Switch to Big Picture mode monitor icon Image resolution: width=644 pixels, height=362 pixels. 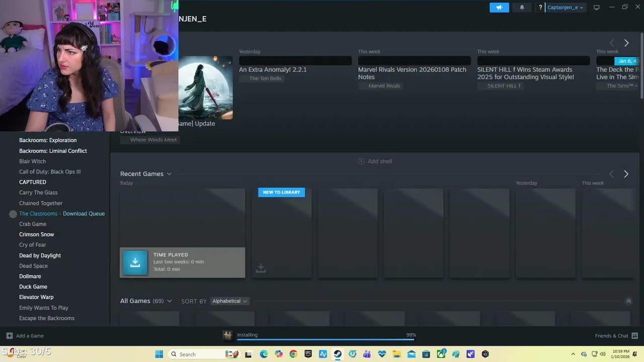tap(597, 8)
